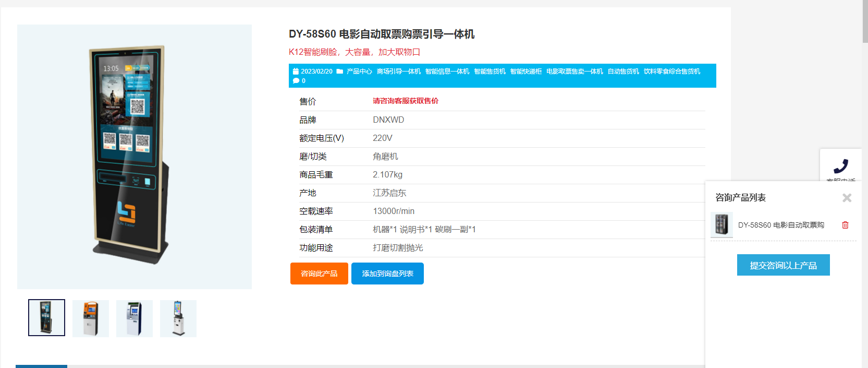
Task: Click 咨询此产品 orange button
Action: point(319,274)
